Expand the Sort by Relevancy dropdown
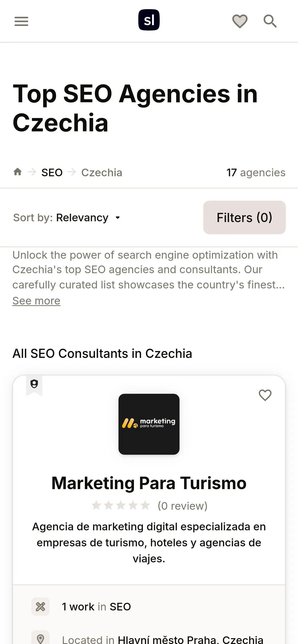The image size is (298, 644). (x=82, y=218)
